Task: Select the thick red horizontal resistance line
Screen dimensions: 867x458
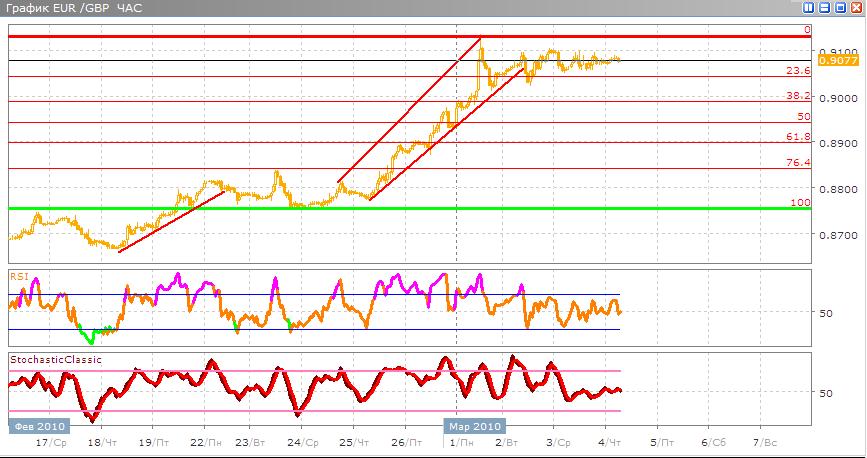Action: coord(410,37)
